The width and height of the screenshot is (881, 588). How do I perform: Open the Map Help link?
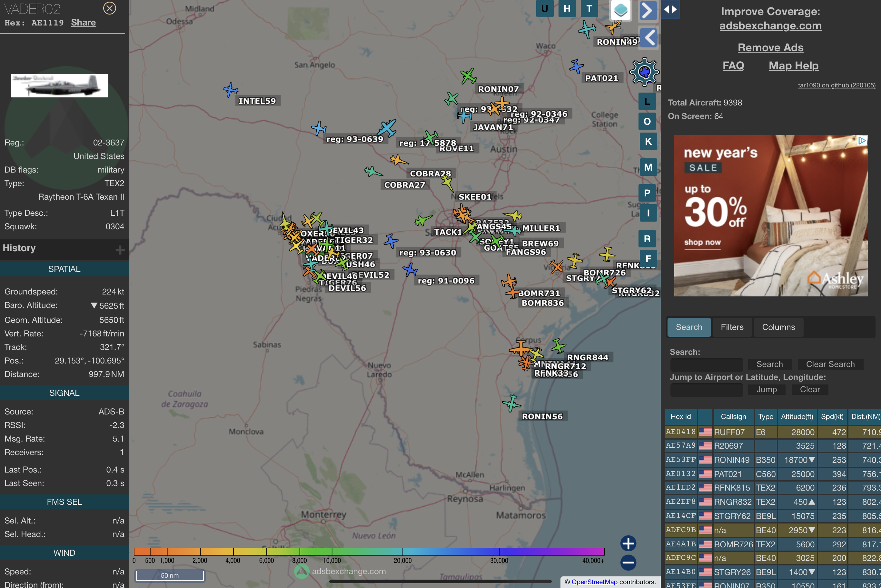794,65
